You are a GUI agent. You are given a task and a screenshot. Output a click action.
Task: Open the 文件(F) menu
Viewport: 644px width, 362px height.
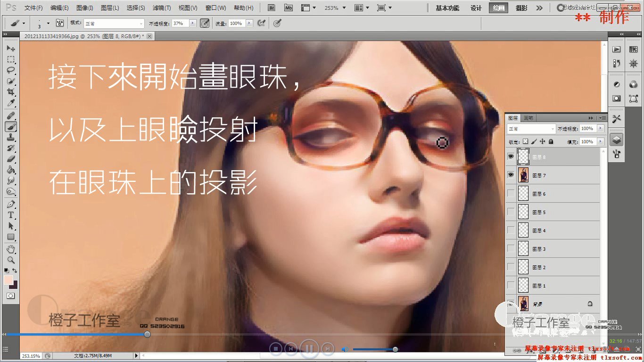[33, 8]
